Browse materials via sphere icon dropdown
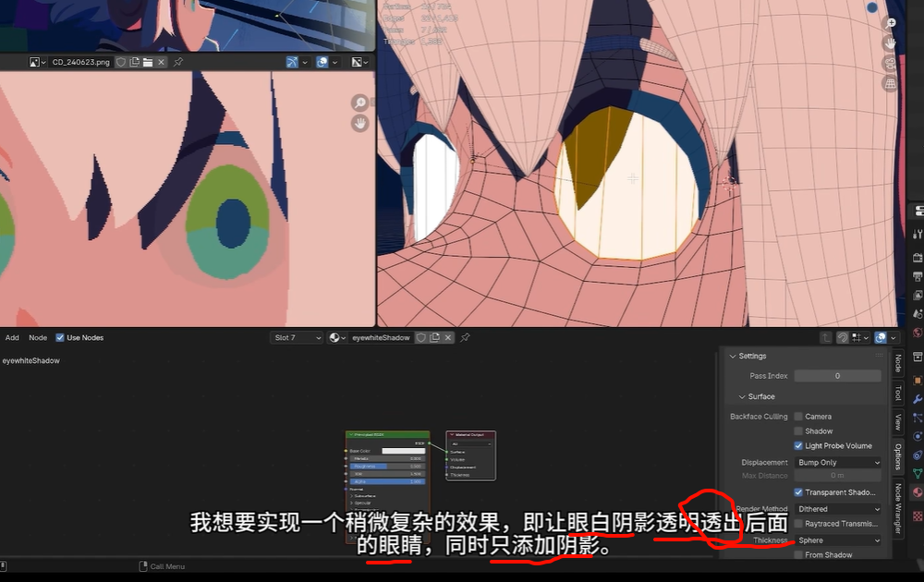The width and height of the screenshot is (924, 582). coord(337,337)
